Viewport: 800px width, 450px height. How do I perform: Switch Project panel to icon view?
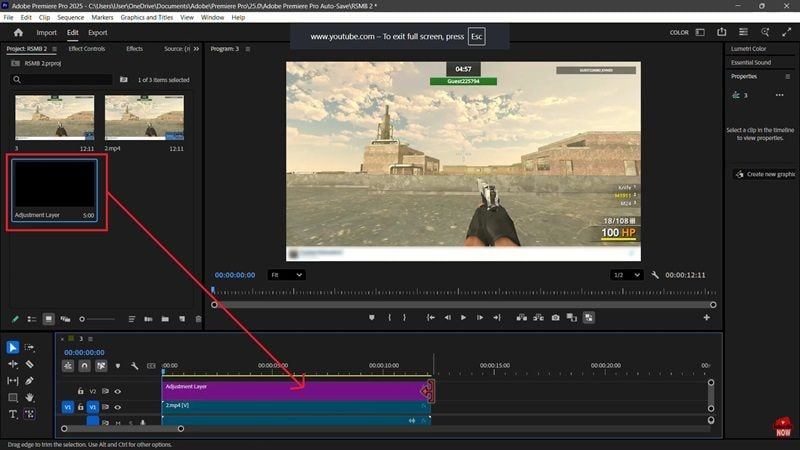[48, 319]
